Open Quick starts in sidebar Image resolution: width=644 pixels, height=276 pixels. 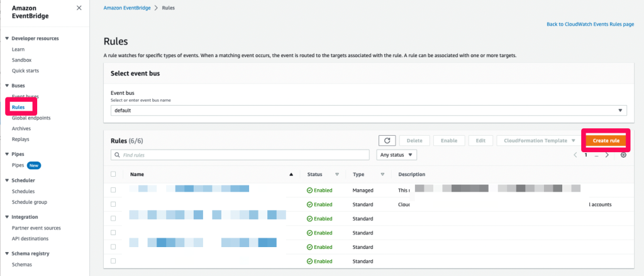click(x=25, y=70)
